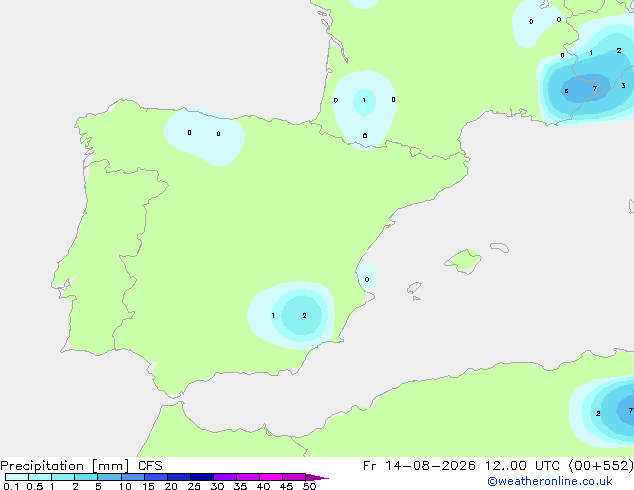Click the '(00+552)' forecast offset text
This screenshot has width=634, height=490.
click(x=601, y=466)
